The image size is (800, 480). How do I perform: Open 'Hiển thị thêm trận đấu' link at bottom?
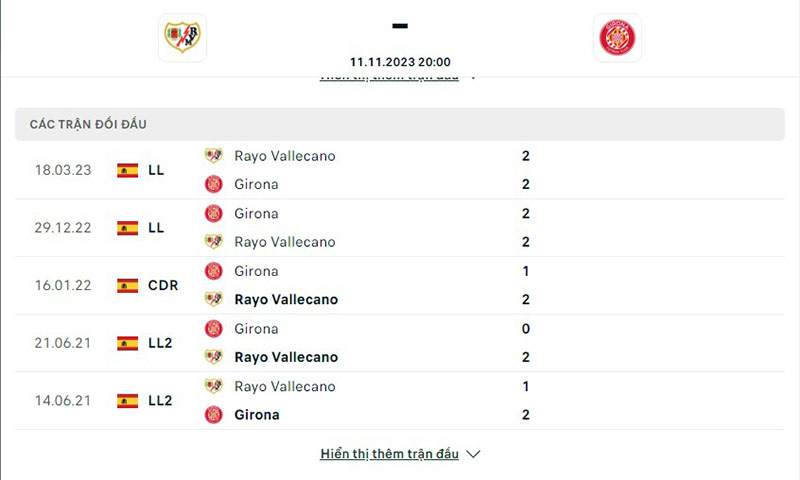pos(389,454)
